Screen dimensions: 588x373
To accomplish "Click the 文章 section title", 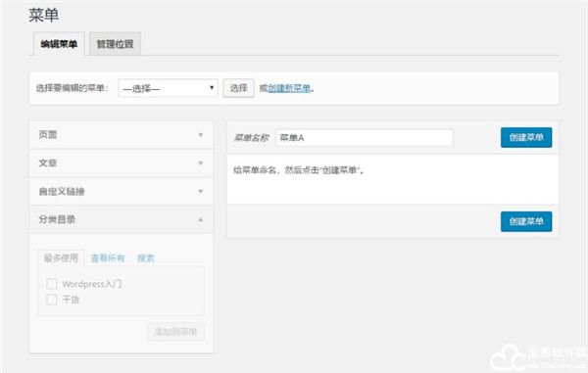I will pyautogui.click(x=48, y=163).
